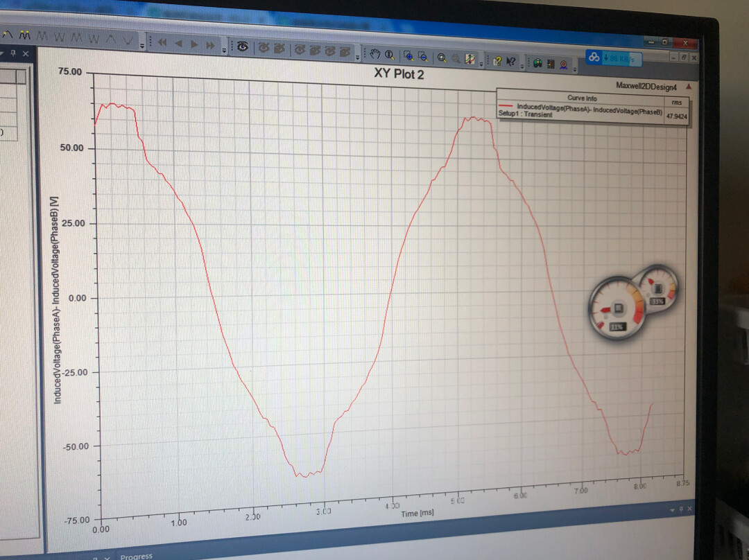The image size is (749, 560).
Task: Click the Curve Info legend header
Action: click(x=582, y=98)
